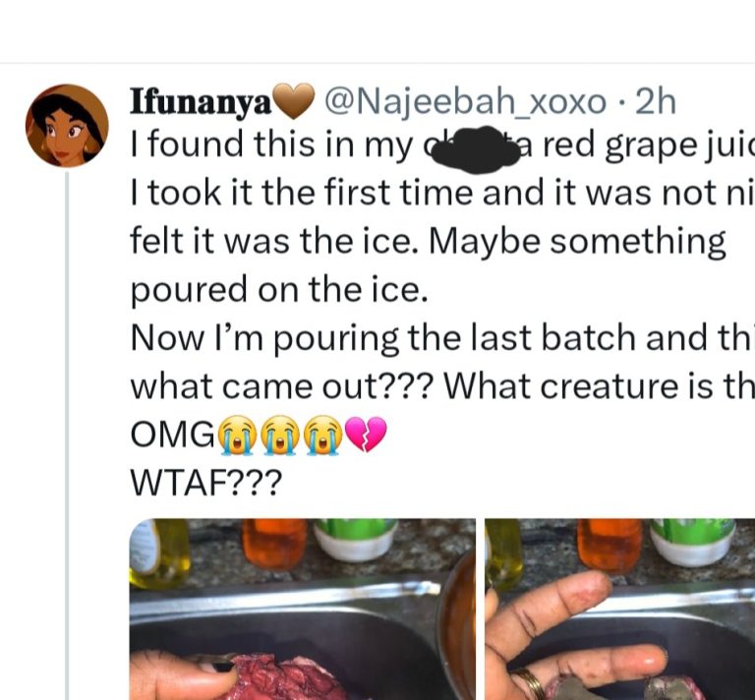Click the pink broken heart emoji
Screen dimensions: 755x700
click(366, 435)
